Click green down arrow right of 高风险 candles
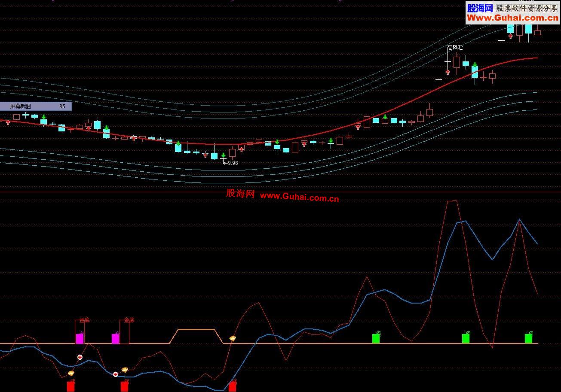 [x=475, y=65]
